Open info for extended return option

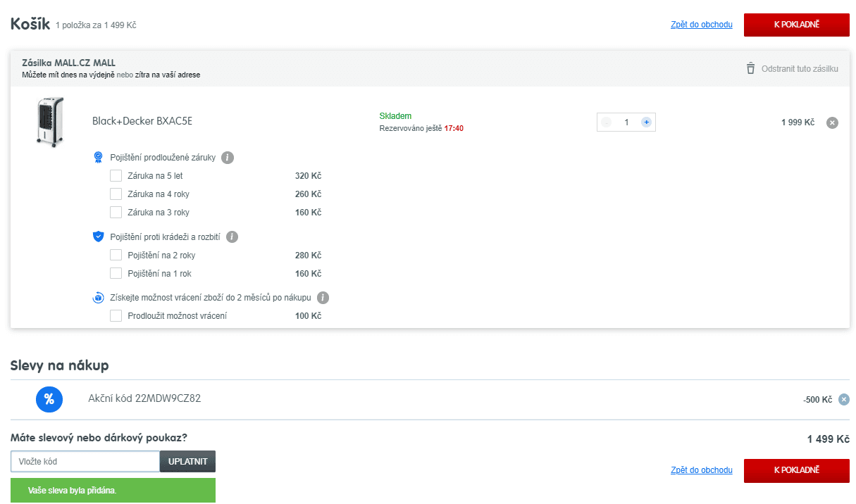[x=323, y=298]
